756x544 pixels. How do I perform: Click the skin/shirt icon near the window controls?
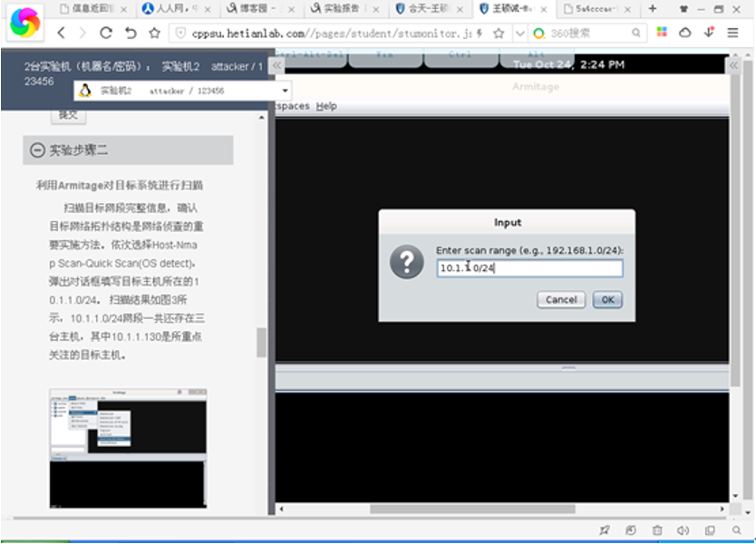coord(683,9)
